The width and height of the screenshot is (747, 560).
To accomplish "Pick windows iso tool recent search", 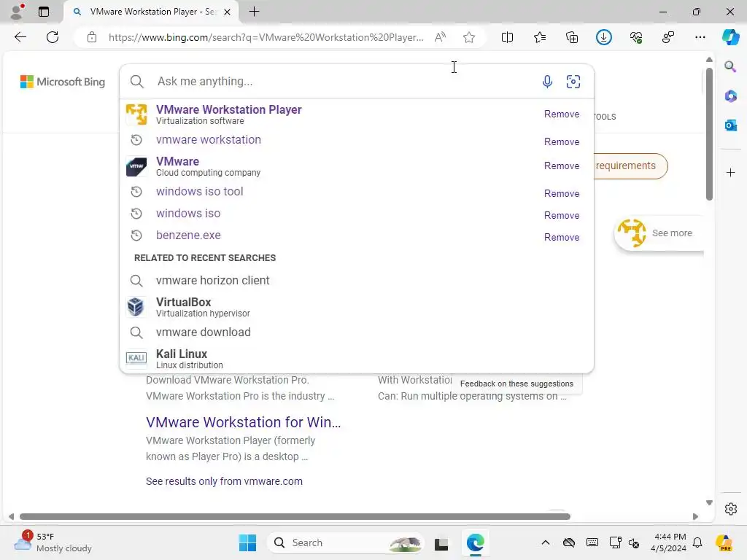I will (x=199, y=192).
